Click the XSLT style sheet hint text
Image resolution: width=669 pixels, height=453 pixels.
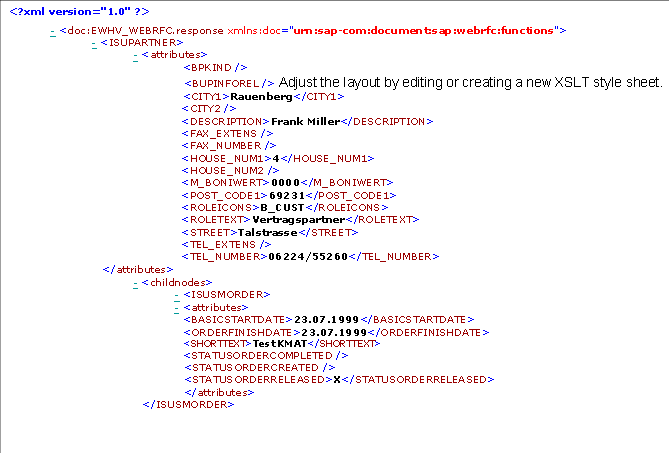470,81
